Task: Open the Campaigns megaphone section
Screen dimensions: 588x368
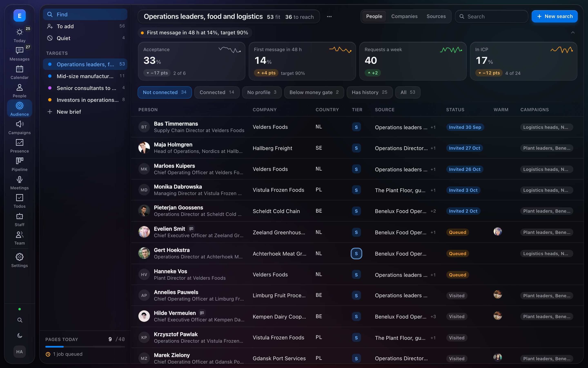Action: [x=19, y=127]
